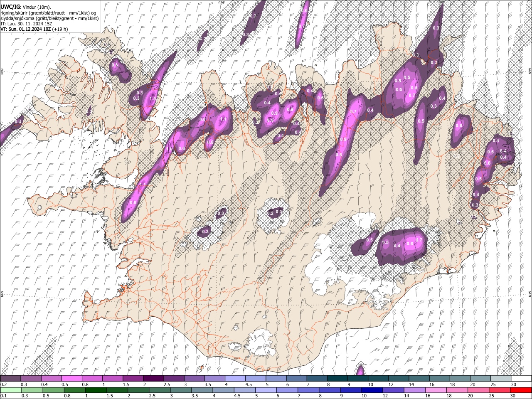Pick the upper legend swatch labeled 25

pos(500,378)
